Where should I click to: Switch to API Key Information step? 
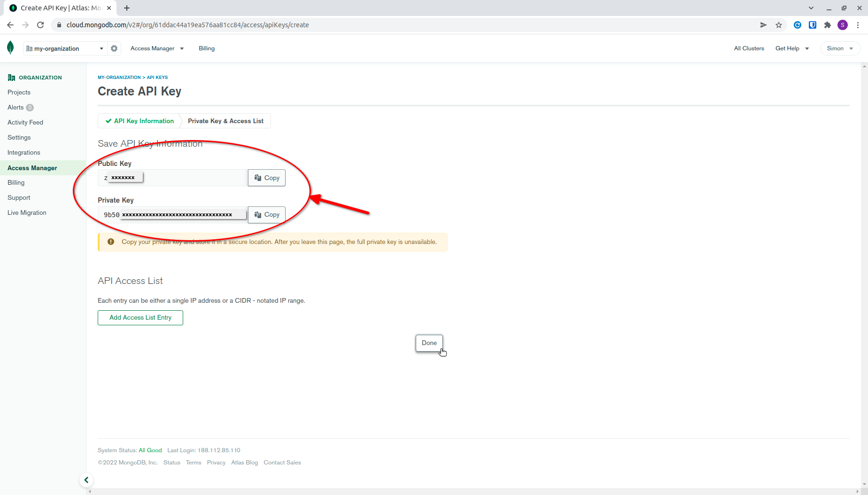(139, 121)
